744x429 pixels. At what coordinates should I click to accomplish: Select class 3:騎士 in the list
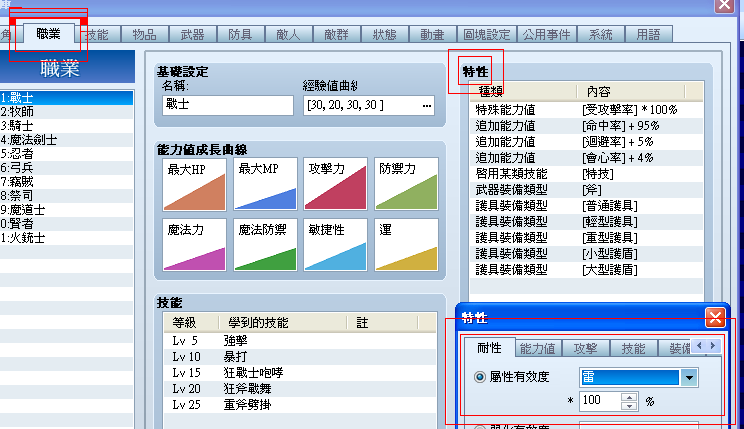66,126
